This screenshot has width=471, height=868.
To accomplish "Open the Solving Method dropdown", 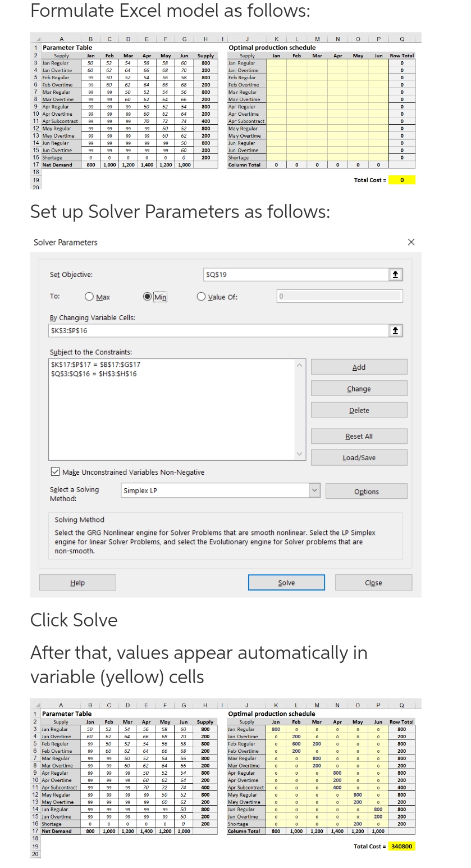I will [x=314, y=490].
